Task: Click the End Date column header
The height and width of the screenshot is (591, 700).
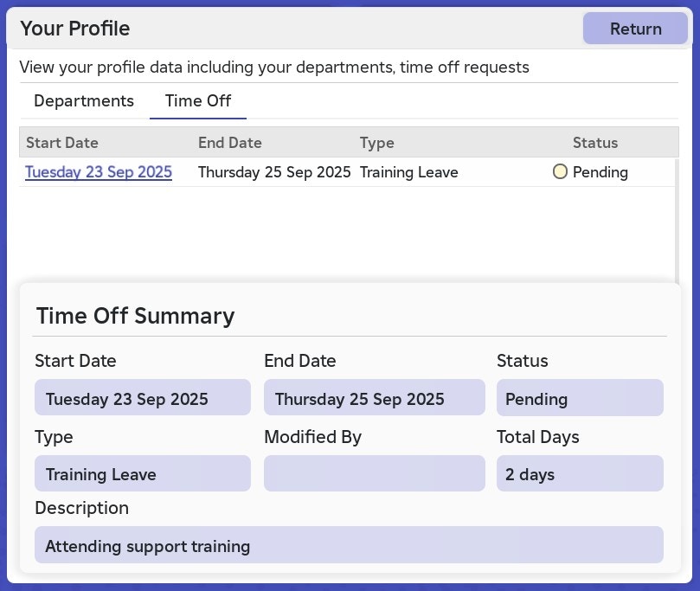Action: [x=229, y=143]
